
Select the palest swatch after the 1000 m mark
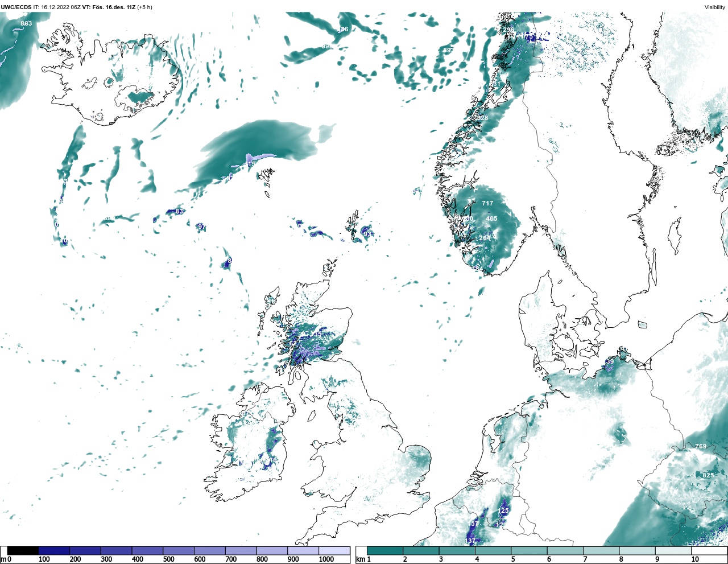tap(334, 550)
